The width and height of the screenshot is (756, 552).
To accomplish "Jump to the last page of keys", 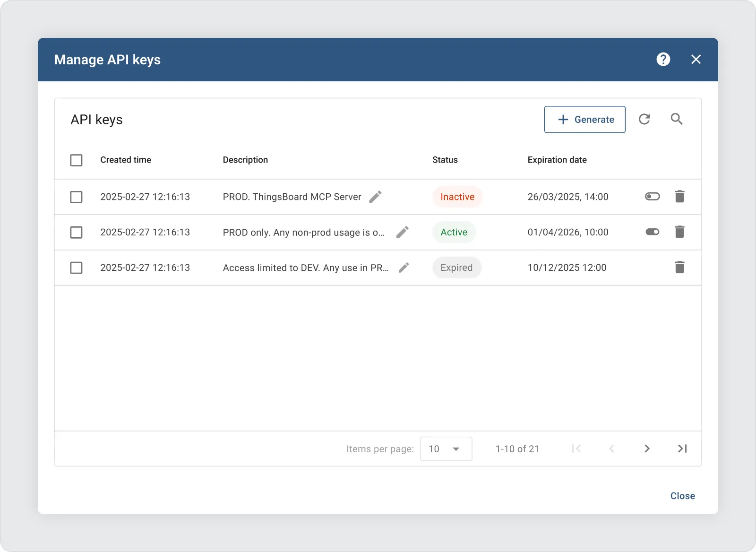I will coord(682,448).
